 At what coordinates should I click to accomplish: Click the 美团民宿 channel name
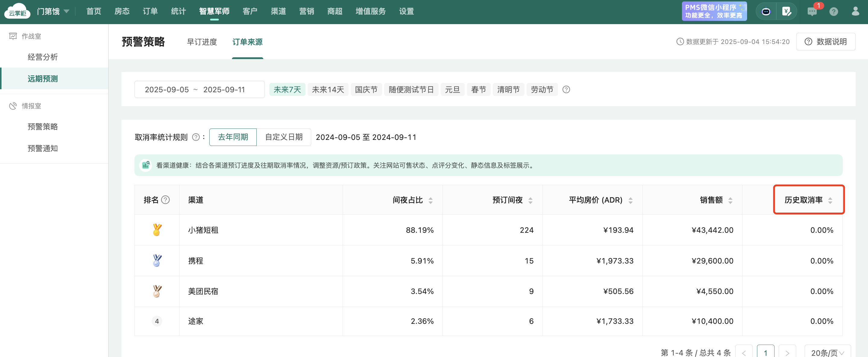tap(203, 291)
